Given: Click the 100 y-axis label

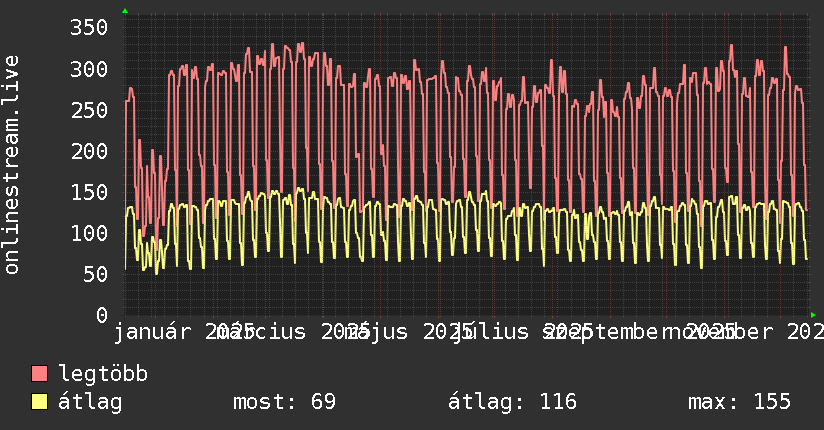Looking at the screenshot, I should click(89, 233).
